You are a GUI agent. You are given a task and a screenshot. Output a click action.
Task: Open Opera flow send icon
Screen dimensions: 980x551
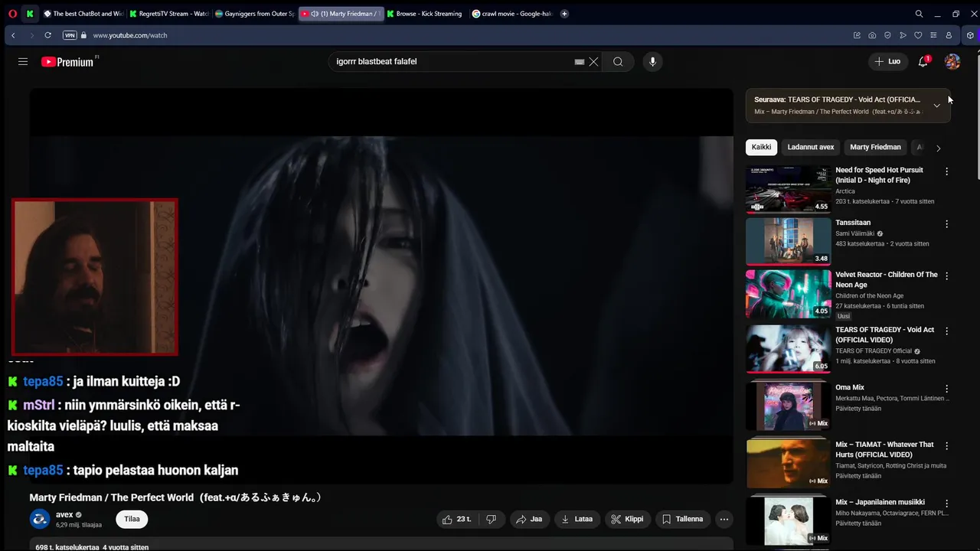pyautogui.click(x=903, y=35)
